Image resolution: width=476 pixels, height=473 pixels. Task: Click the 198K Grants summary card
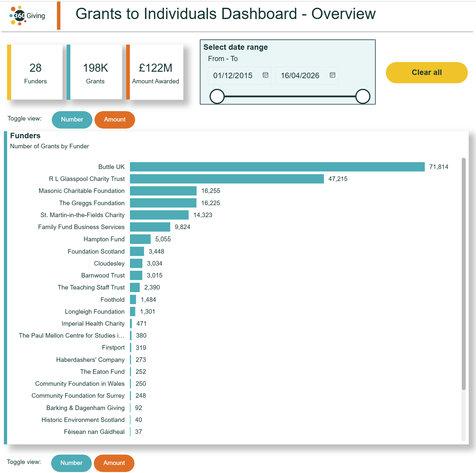pyautogui.click(x=95, y=72)
